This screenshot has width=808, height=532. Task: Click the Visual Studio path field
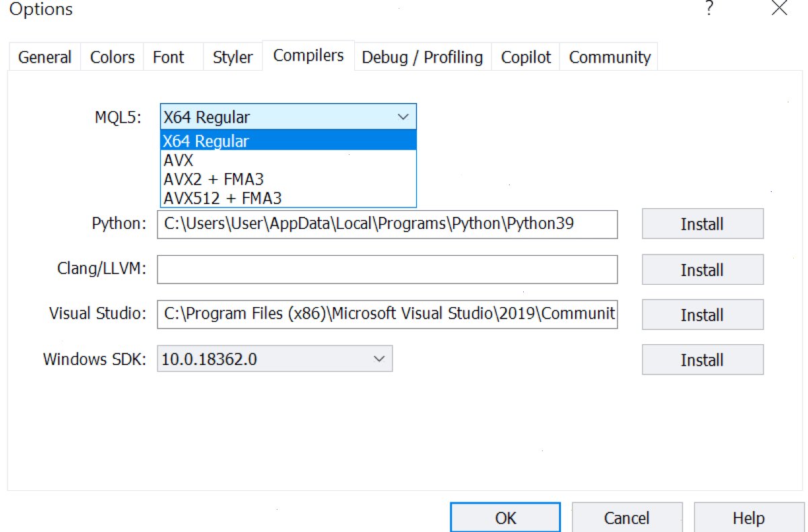pos(387,314)
